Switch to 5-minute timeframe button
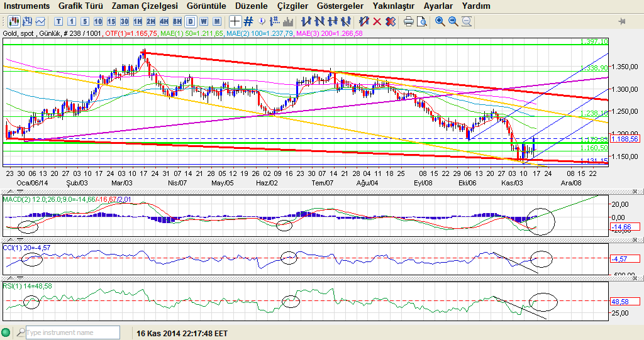Screen dimensions: 644x340 point(85,21)
